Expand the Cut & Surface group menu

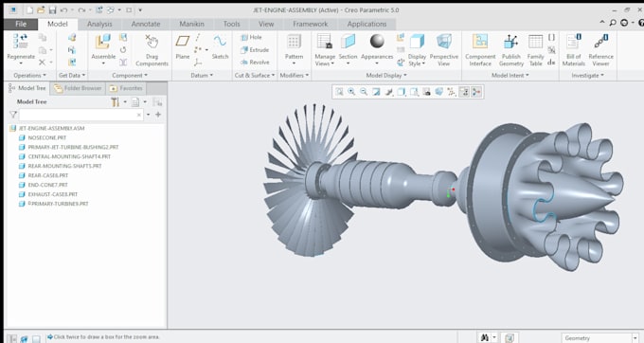click(255, 76)
